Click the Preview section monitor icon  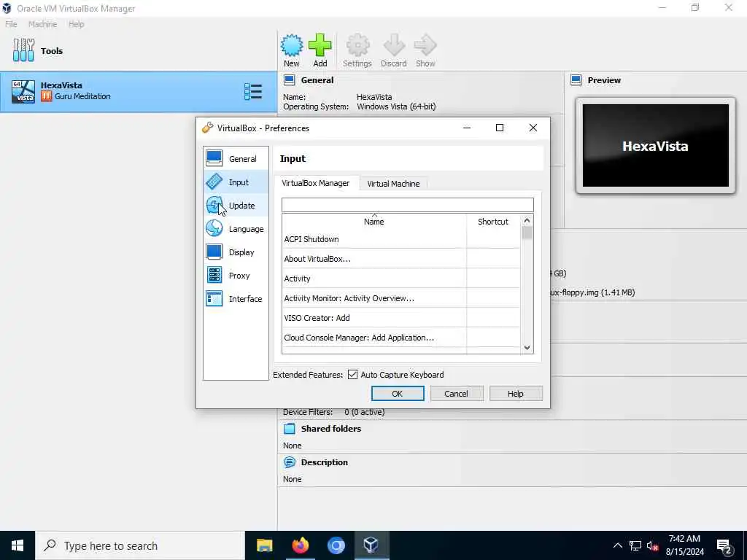(x=576, y=80)
